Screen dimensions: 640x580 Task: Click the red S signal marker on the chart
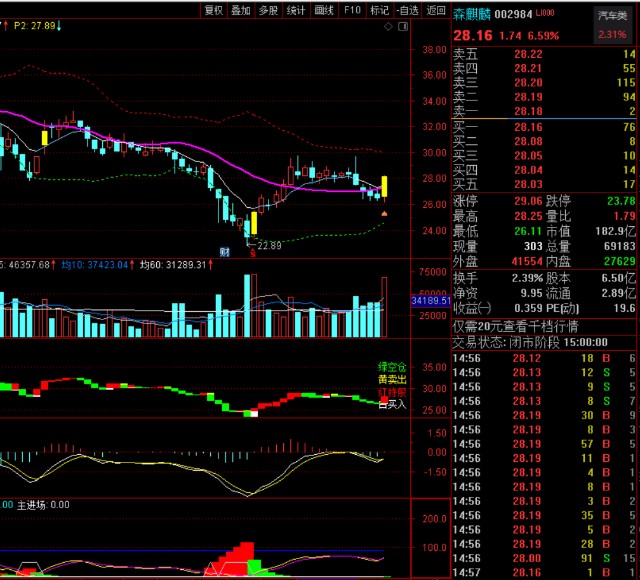253,253
